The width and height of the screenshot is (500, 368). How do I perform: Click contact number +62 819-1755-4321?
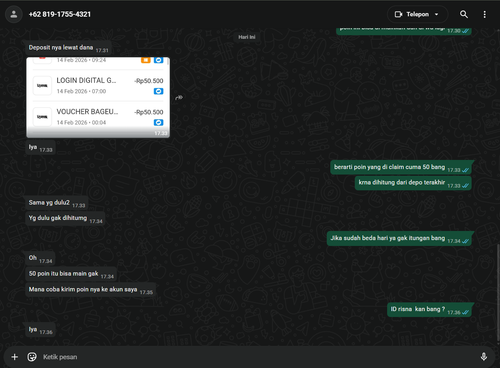(x=60, y=14)
